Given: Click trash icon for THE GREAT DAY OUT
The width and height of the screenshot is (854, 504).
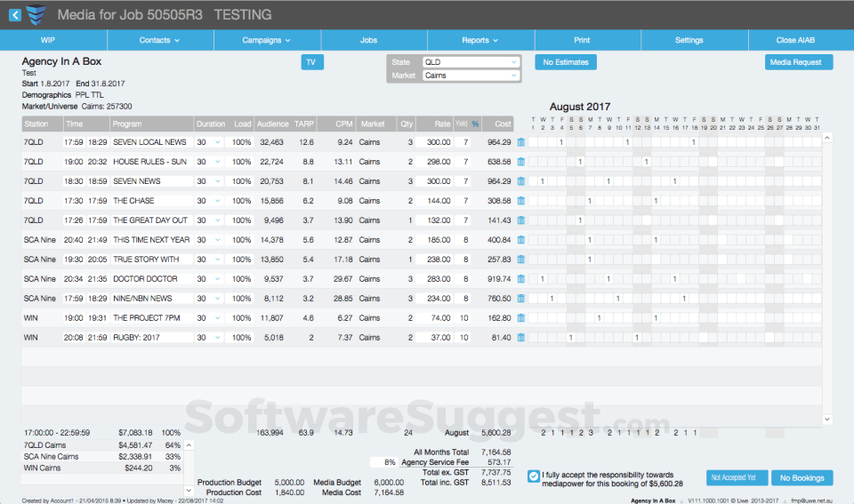Looking at the screenshot, I should (521, 220).
